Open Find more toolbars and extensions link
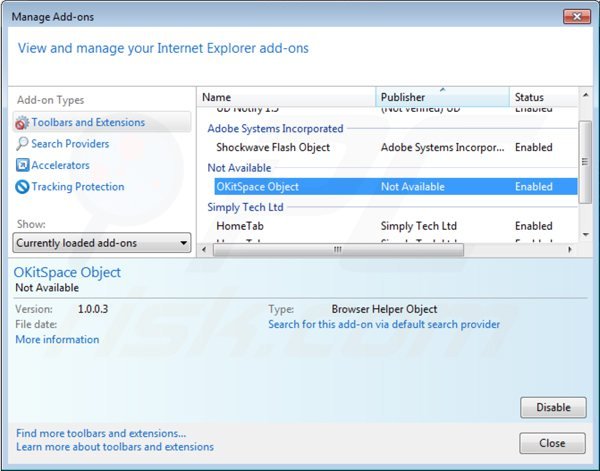The height and width of the screenshot is (471, 600). [x=101, y=433]
